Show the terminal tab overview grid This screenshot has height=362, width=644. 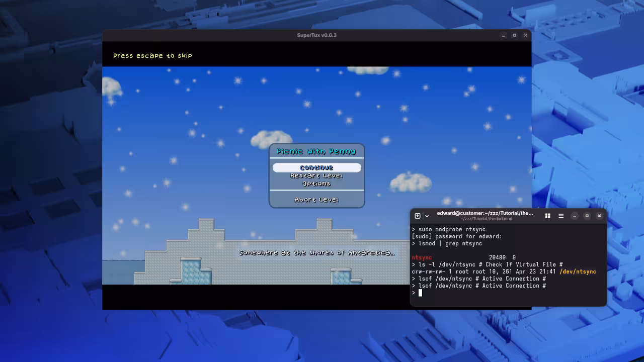pyautogui.click(x=547, y=216)
